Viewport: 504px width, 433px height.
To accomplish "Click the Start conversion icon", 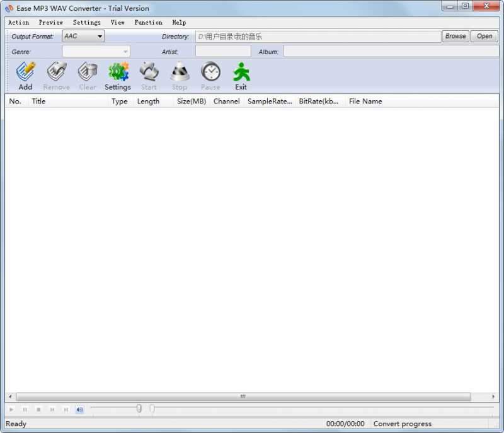I will (149, 76).
